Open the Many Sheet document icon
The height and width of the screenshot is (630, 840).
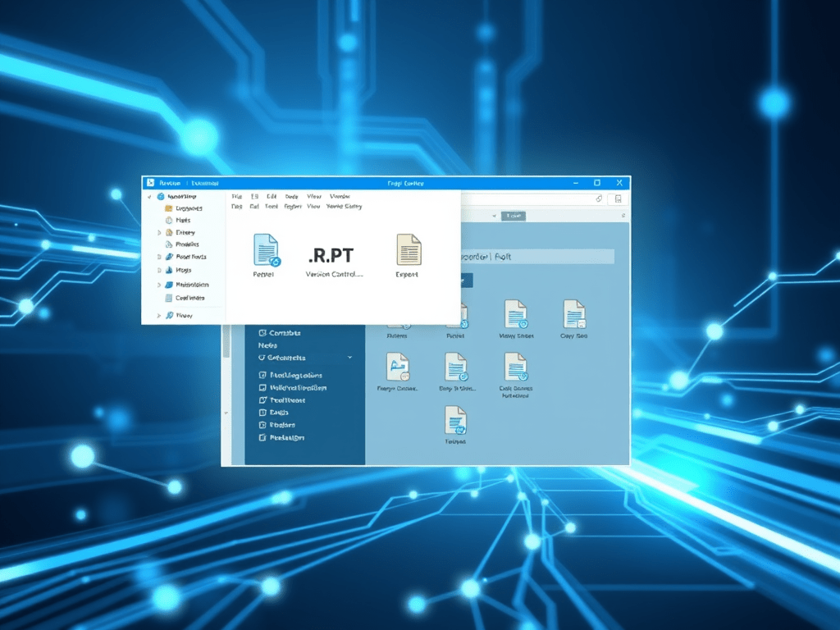pyautogui.click(x=515, y=313)
